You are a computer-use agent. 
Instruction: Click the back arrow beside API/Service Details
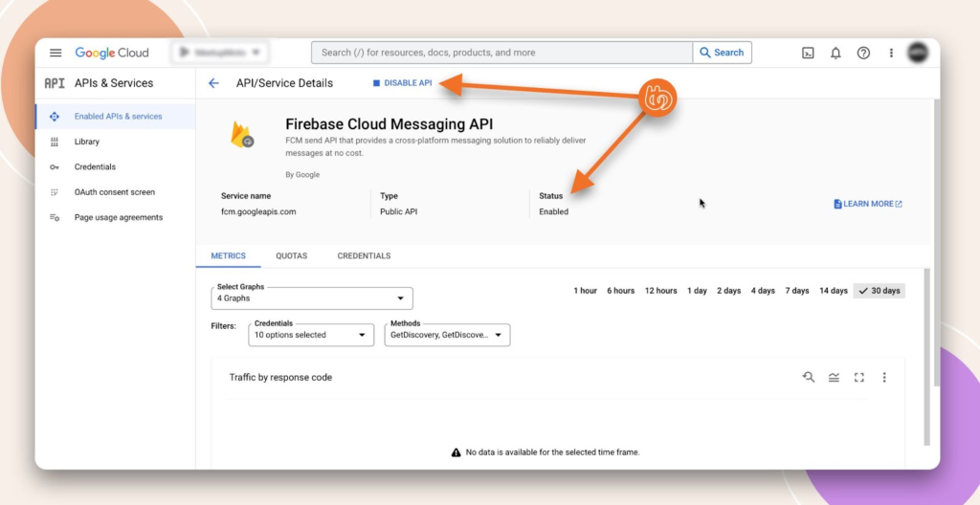[x=213, y=83]
